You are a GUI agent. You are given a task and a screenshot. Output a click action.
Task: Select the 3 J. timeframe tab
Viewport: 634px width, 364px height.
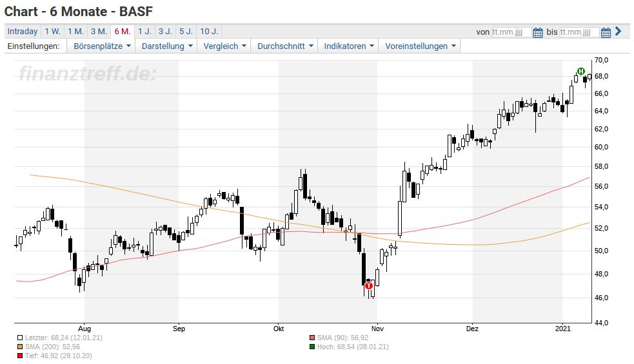pos(165,32)
